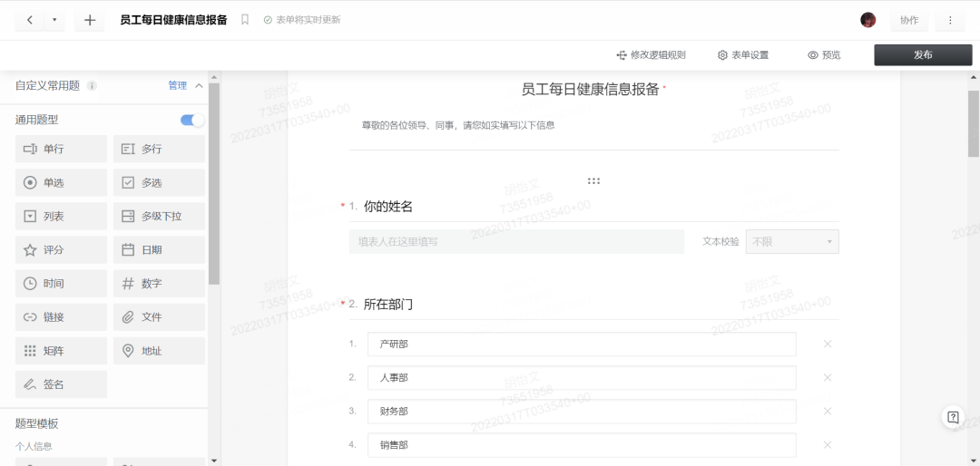
Task: Add a 多级下拉 cascading dropdown question
Action: tap(160, 217)
